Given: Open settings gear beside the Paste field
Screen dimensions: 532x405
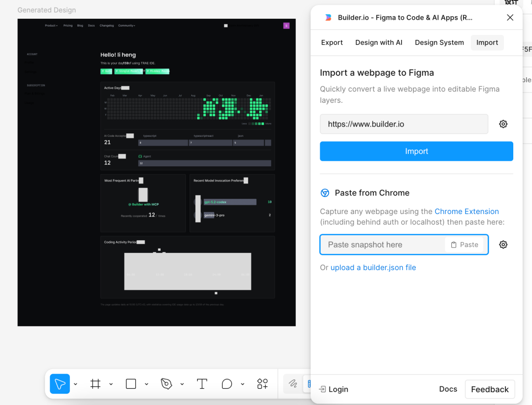Looking at the screenshot, I should click(503, 245).
